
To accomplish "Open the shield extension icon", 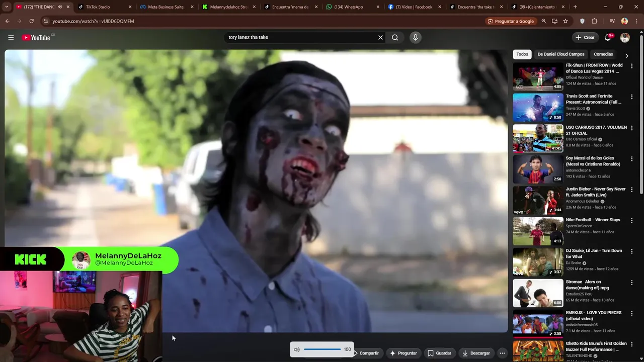I will click(582, 21).
